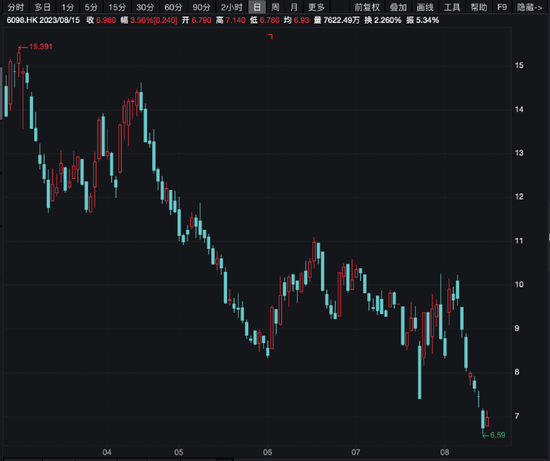Click the 叠加 overlay button

398,7
